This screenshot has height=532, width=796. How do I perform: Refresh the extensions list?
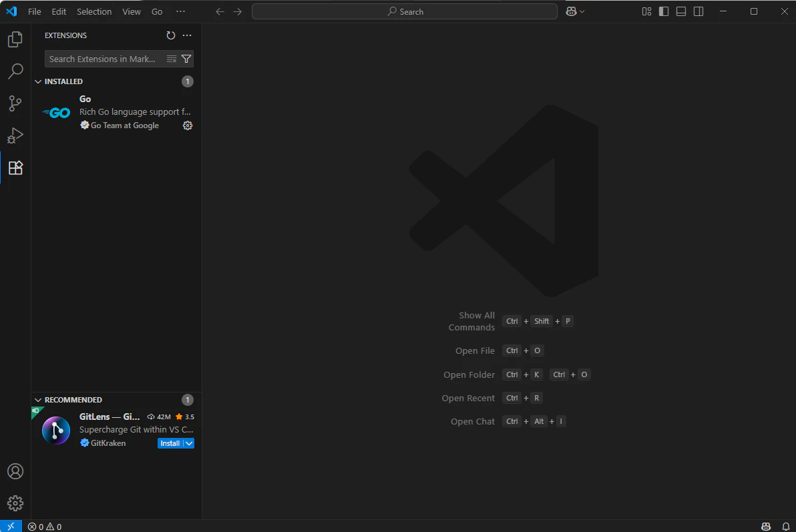[170, 35]
